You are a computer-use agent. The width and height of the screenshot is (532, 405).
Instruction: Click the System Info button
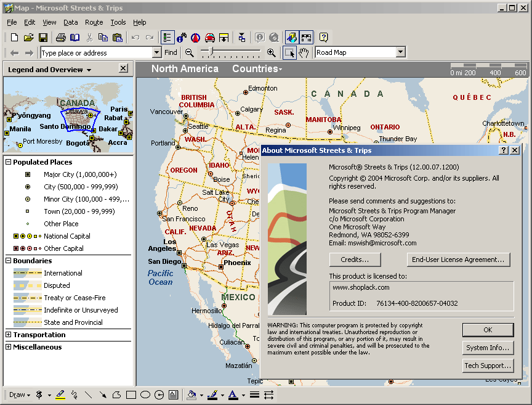coord(488,348)
